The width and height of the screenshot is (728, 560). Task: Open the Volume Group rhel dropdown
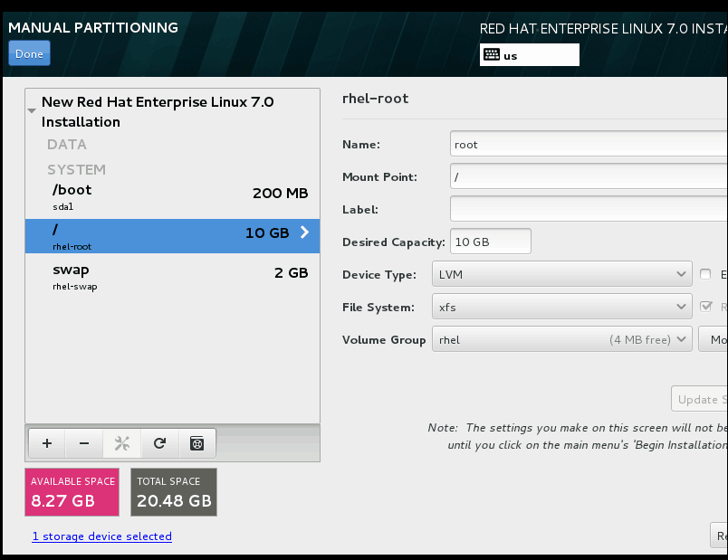(x=561, y=340)
